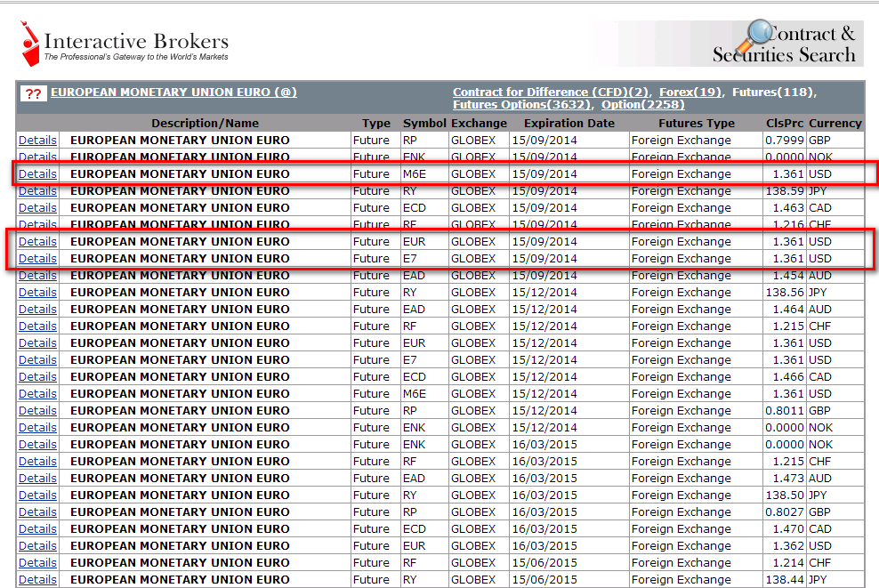Open Details for EAD future expiring 16/03/2015

click(37, 478)
